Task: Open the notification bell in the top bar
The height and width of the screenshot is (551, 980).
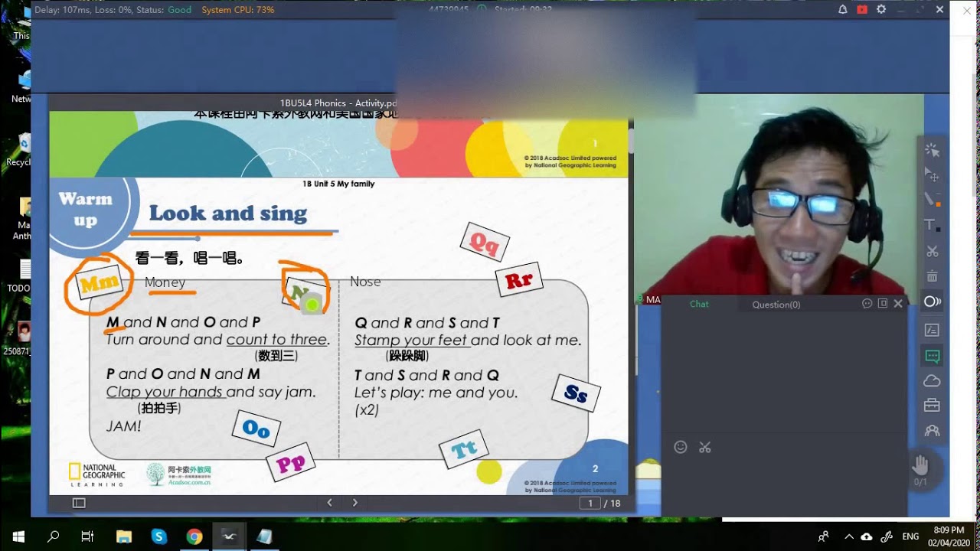Action: [842, 10]
